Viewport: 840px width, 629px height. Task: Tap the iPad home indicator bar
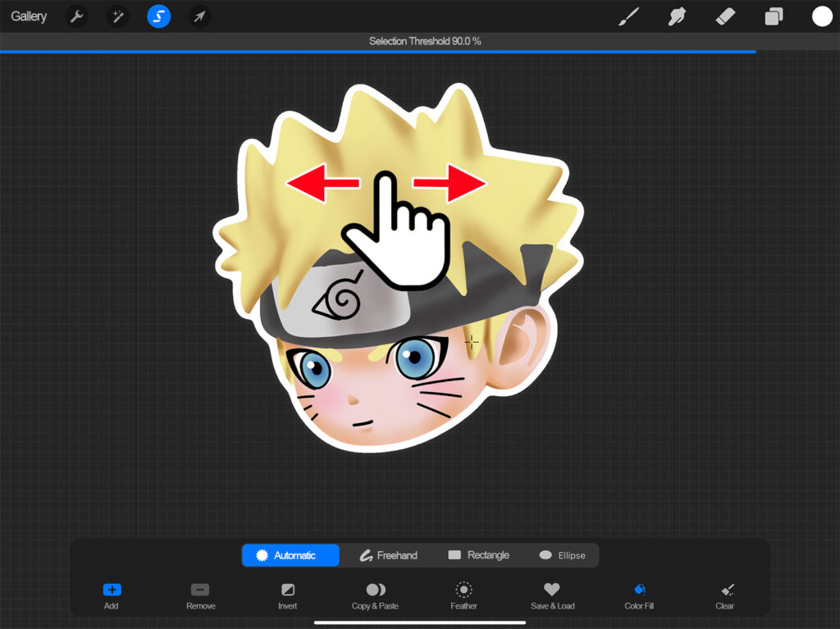pyautogui.click(x=419, y=622)
